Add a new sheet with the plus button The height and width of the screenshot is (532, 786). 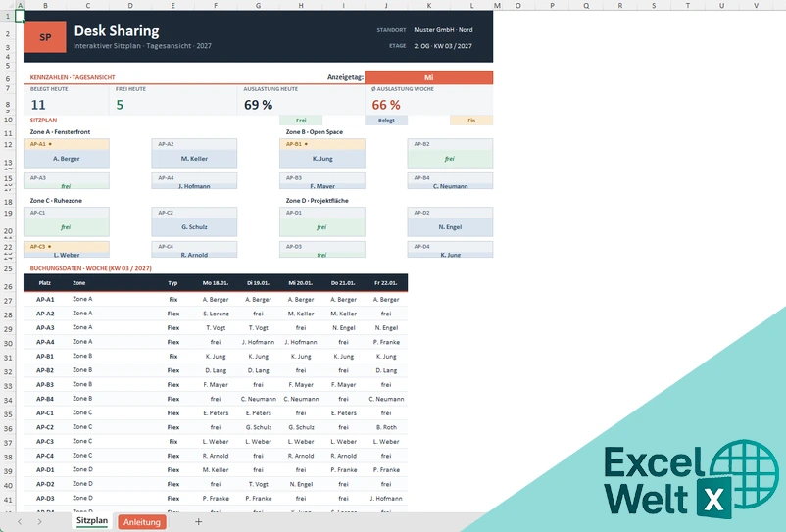[x=199, y=521]
